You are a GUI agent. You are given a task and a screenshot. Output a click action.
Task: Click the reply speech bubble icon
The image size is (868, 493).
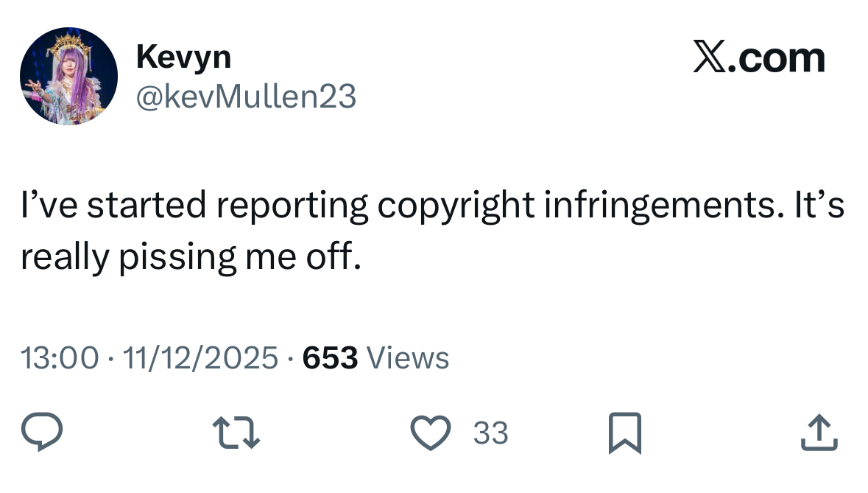[x=42, y=433]
